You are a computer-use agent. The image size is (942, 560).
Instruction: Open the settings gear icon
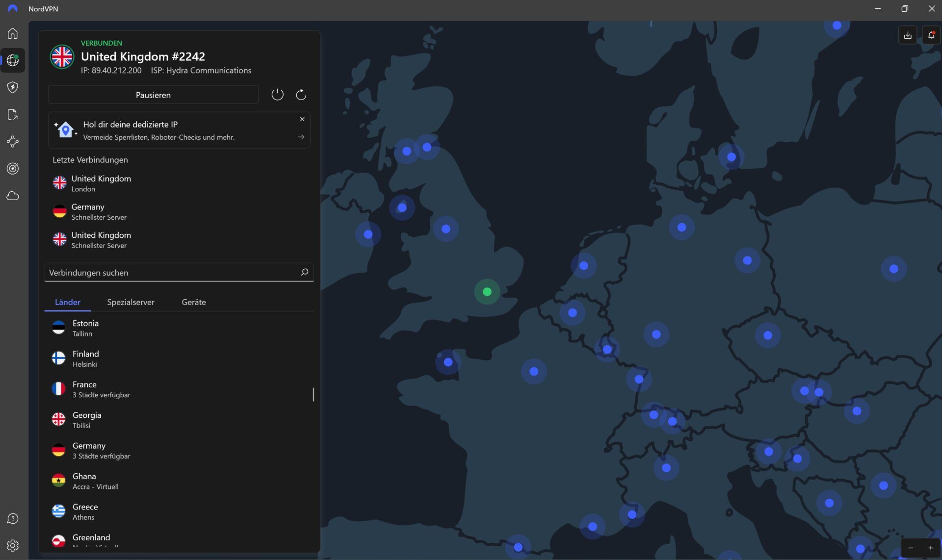(x=13, y=545)
